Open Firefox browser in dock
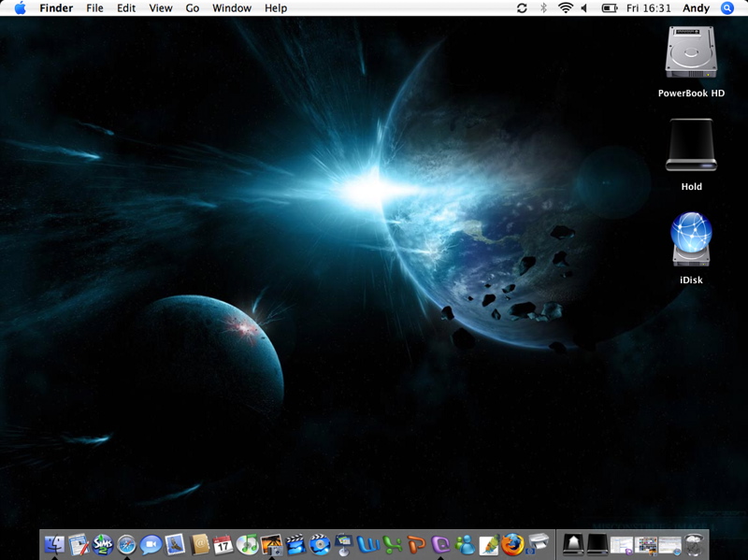The height and width of the screenshot is (560, 748). (512, 544)
